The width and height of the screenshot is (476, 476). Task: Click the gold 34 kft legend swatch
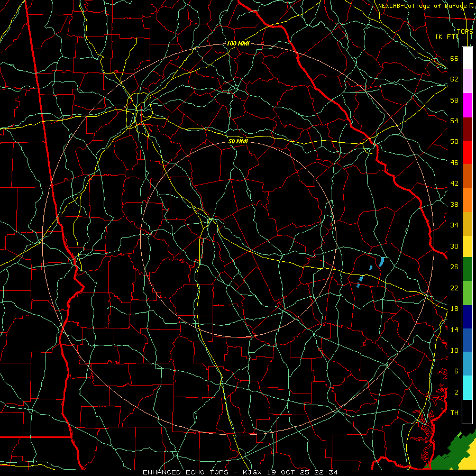(467, 224)
